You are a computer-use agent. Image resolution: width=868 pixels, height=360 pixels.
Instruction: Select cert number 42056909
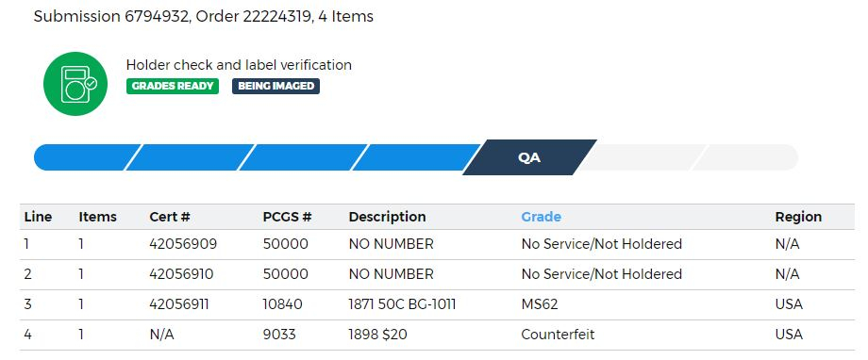point(183,244)
